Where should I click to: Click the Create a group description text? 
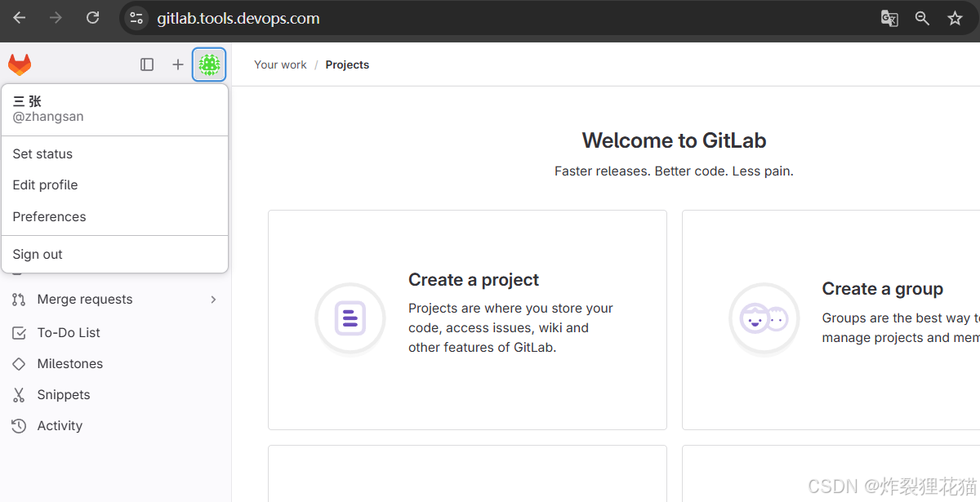pyautogui.click(x=901, y=328)
